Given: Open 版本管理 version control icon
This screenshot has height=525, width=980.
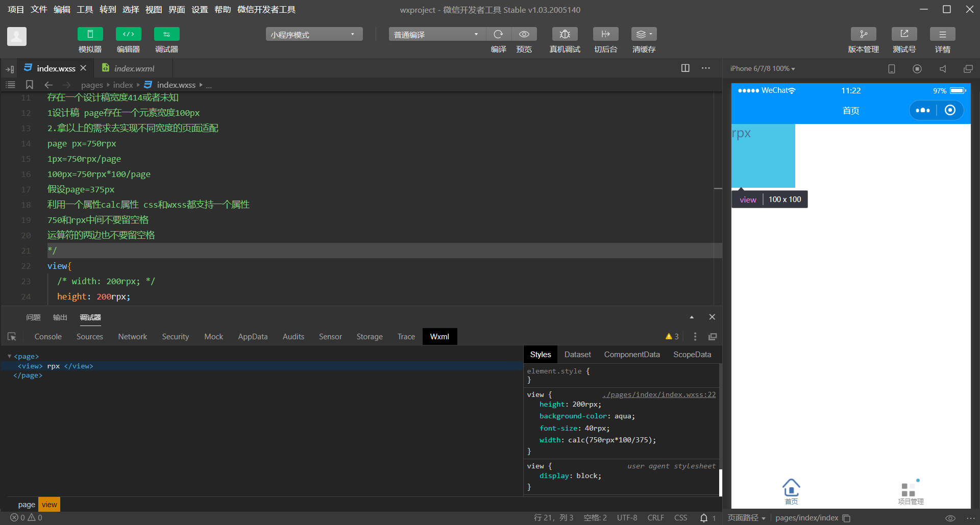Looking at the screenshot, I should pyautogui.click(x=863, y=34).
